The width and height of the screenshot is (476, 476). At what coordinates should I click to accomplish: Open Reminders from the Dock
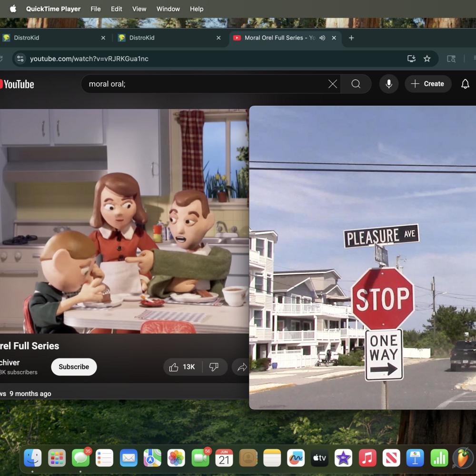[x=104, y=457]
